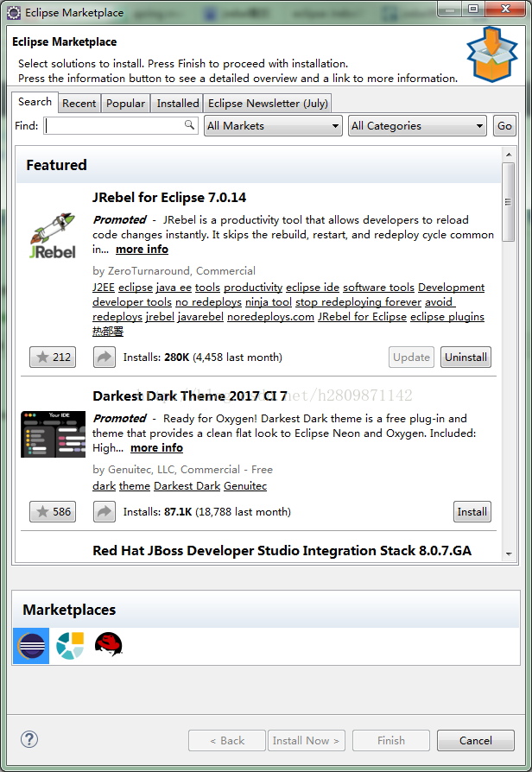Click the magnifier icon in Find field
Screen dimensions: 532x772
pyautogui.click(x=189, y=125)
